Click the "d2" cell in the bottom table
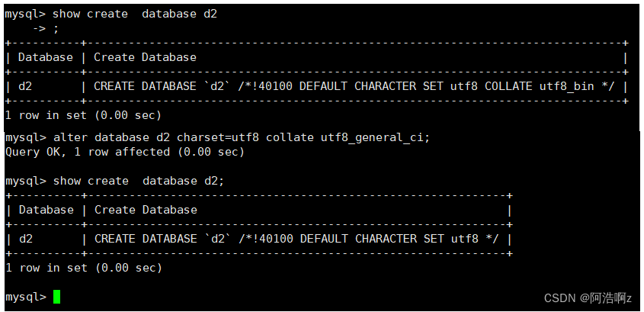 [26, 239]
